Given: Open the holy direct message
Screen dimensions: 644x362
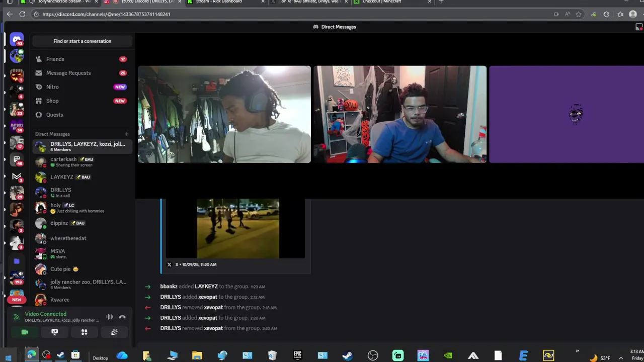Looking at the screenshot, I should click(83, 208).
